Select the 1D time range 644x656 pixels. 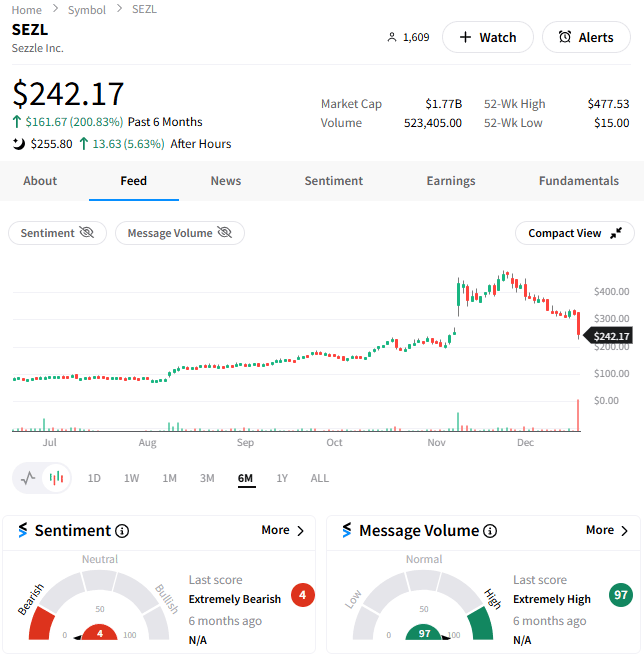point(94,478)
